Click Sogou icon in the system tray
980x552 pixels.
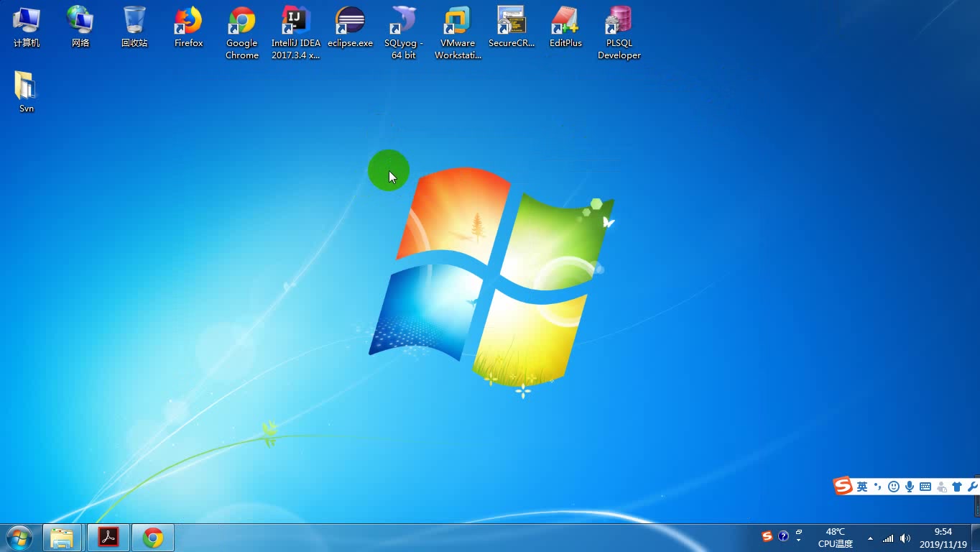[767, 536]
